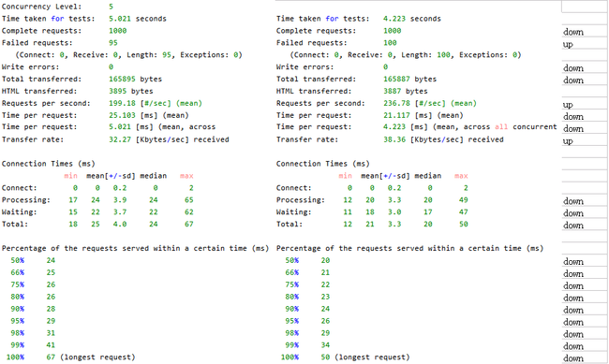Click the left 99% percentile value 41

click(51, 345)
